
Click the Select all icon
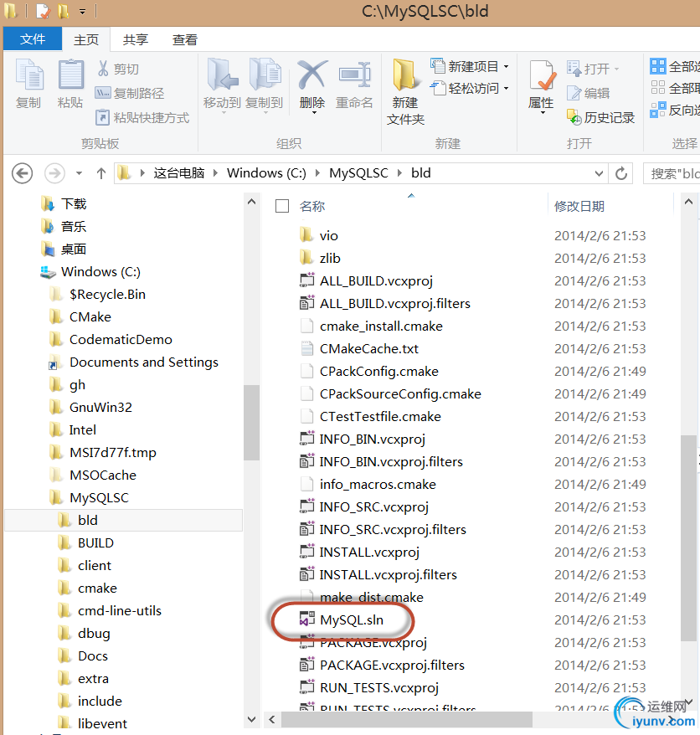coord(658,66)
